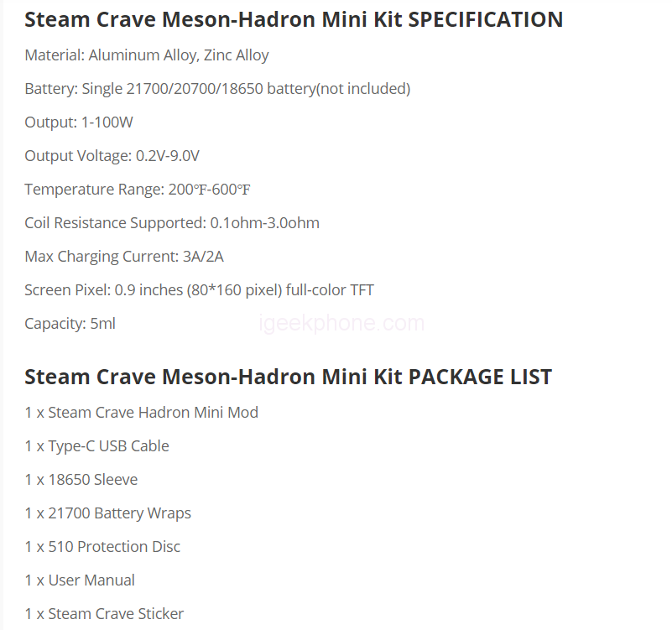Click the Steam Crave Sticker item

104,614
